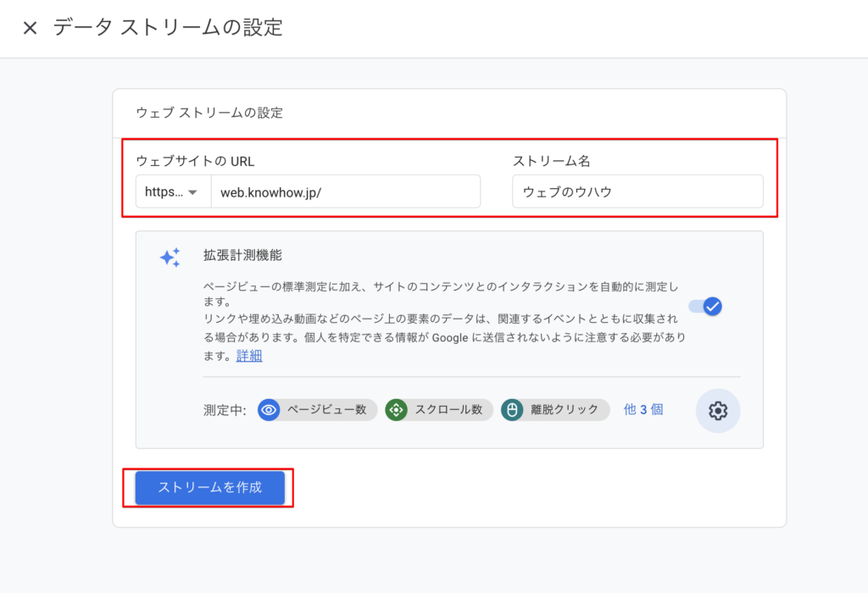Select the 離脱クリック chip label
Image resolution: width=868 pixels, height=593 pixels.
[565, 409]
